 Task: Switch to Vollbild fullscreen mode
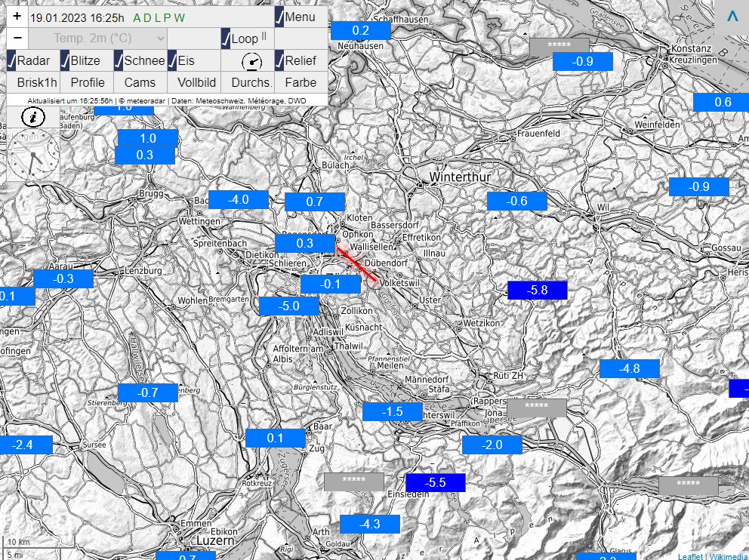click(197, 82)
